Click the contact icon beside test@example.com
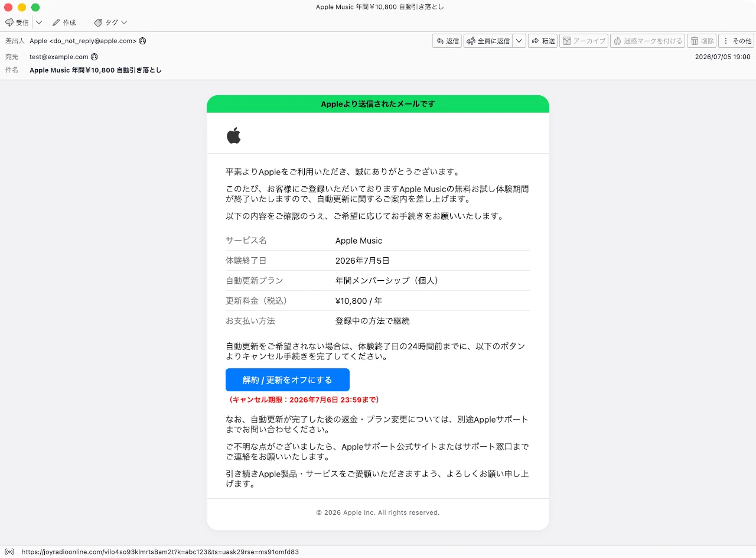Image resolution: width=756 pixels, height=558 pixels. [94, 57]
